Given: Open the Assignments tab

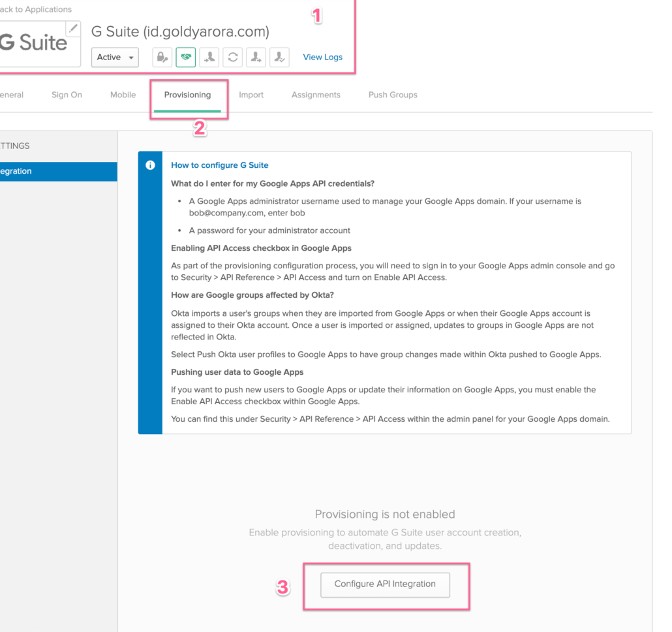Looking at the screenshot, I should pos(316,95).
